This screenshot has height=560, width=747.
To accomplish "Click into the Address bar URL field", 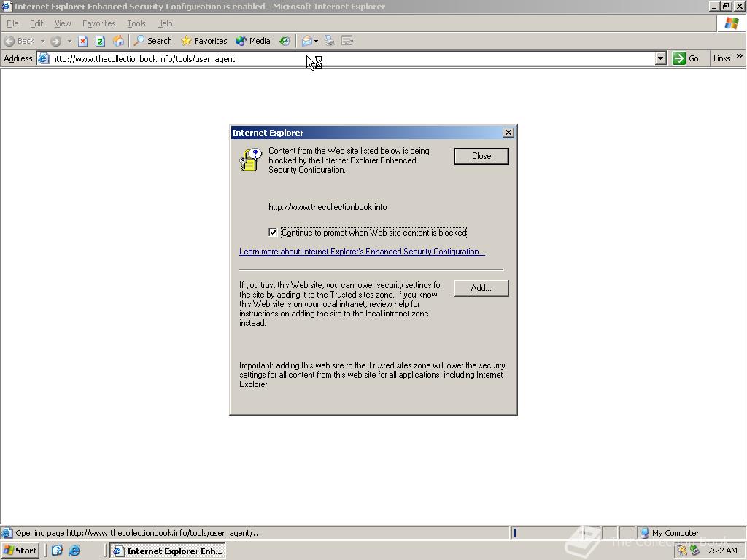I will (x=352, y=59).
